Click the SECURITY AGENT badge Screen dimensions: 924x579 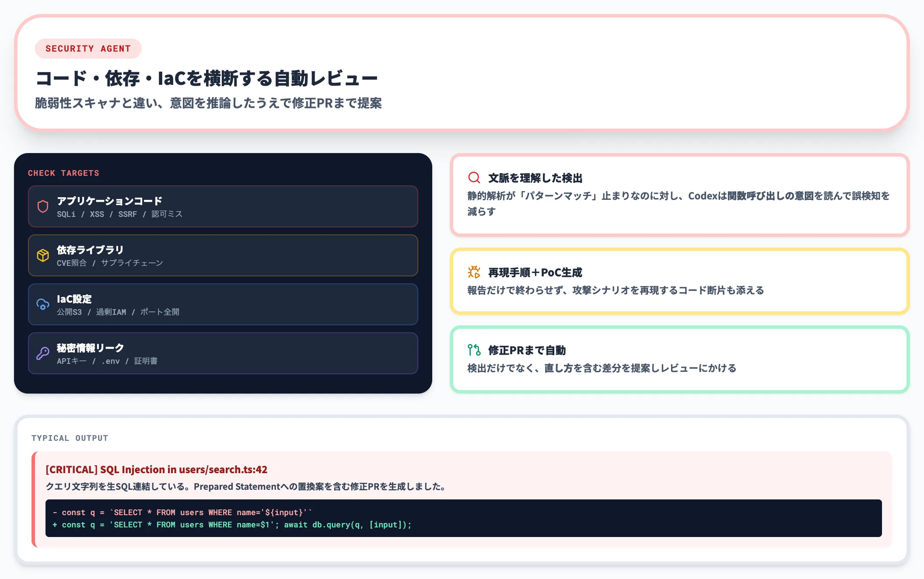tap(88, 49)
